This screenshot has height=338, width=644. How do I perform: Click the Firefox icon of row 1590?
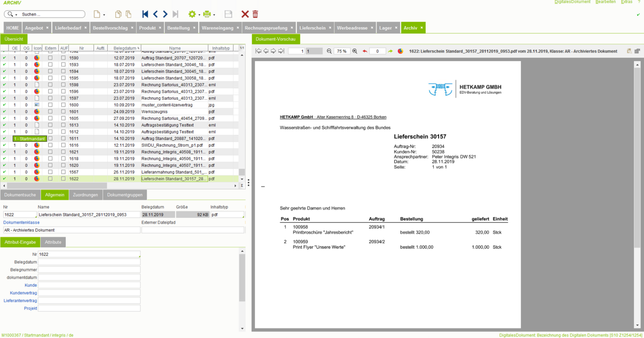(37, 58)
